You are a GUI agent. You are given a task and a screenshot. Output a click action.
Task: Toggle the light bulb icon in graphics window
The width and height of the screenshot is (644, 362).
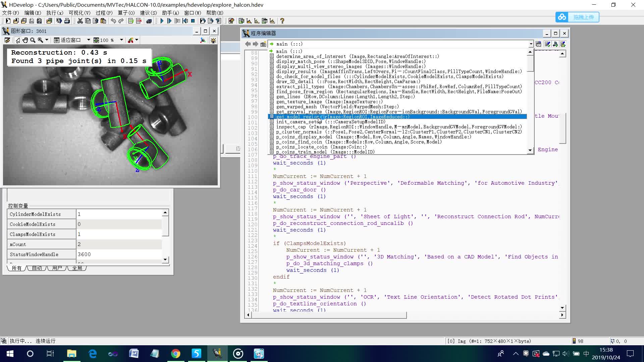pyautogui.click(x=213, y=40)
